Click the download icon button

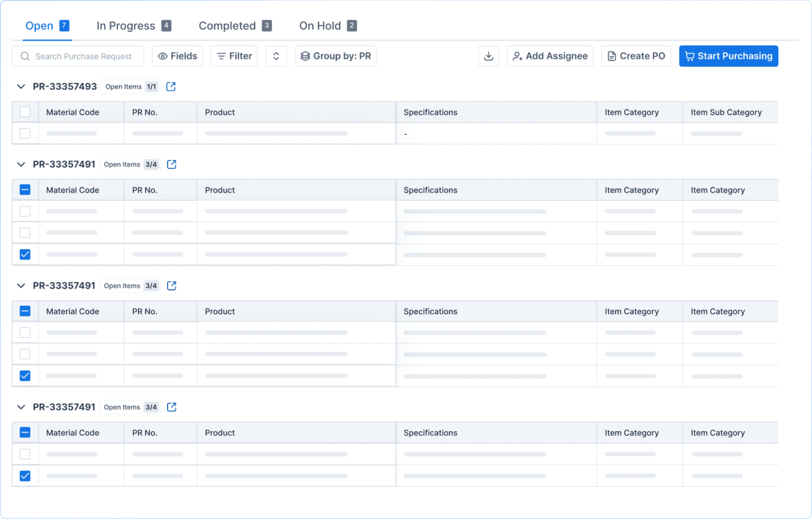click(x=488, y=56)
